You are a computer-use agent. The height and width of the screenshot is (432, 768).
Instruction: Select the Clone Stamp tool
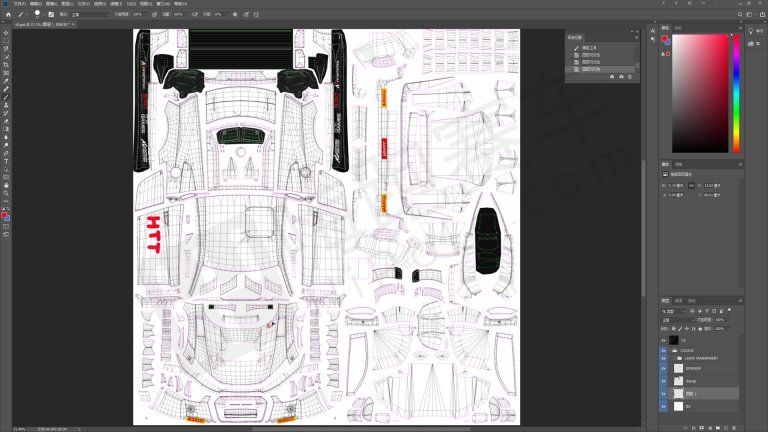(x=6, y=105)
